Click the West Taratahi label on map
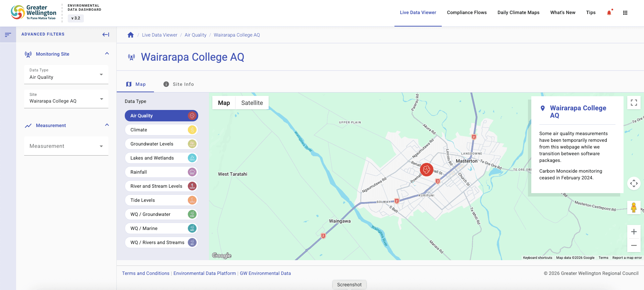644x290 pixels. pyautogui.click(x=232, y=174)
